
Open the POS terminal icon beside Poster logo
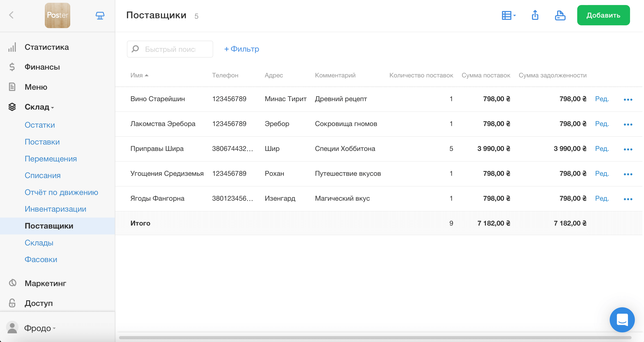click(100, 16)
